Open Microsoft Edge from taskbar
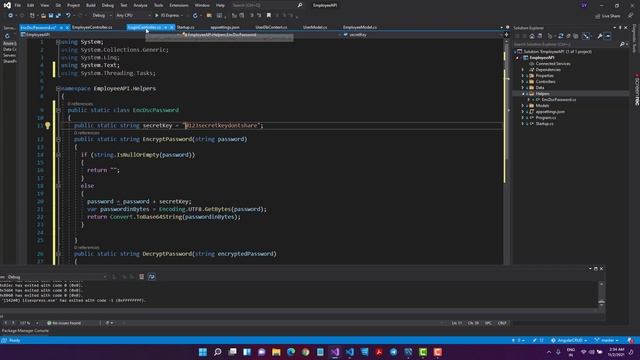 point(291,352)
